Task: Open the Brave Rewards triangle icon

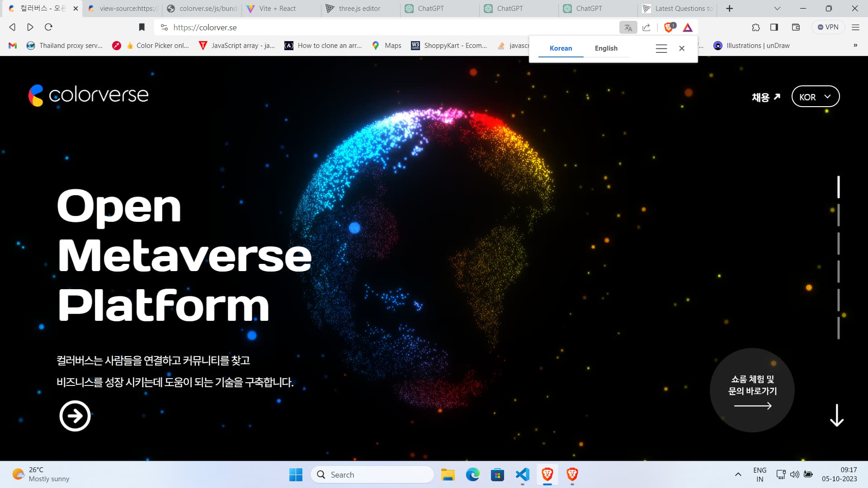Action: (688, 28)
